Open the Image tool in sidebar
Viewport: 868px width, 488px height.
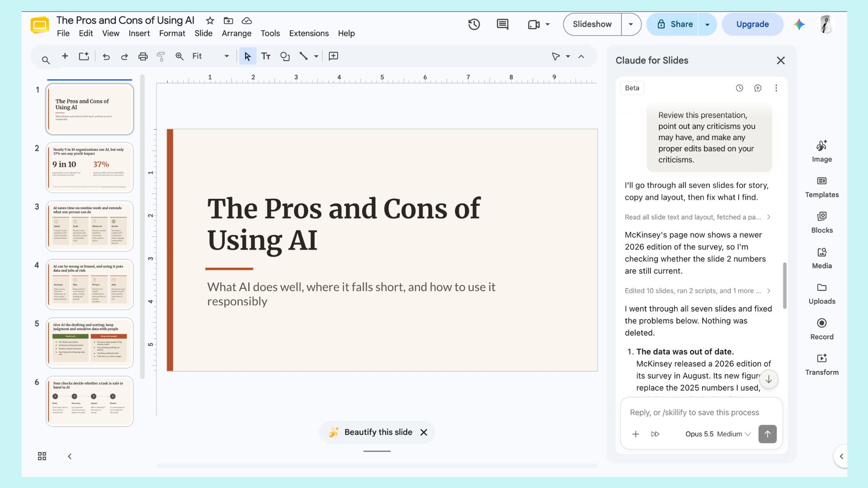point(822,151)
